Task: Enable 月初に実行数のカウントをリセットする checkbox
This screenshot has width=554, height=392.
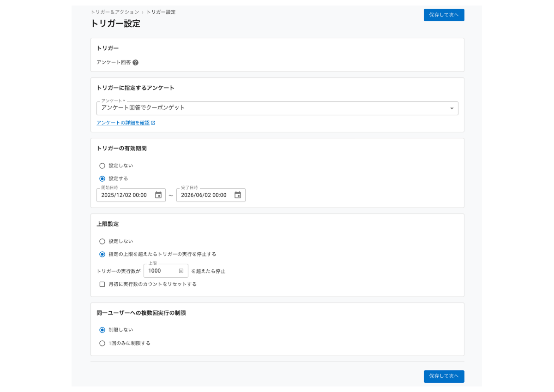Action: (x=102, y=284)
